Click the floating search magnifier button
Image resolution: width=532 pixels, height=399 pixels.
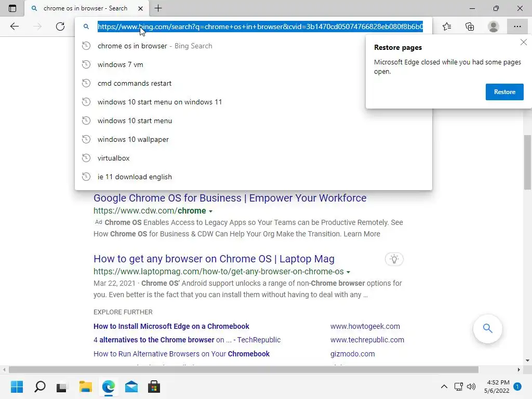(x=487, y=328)
